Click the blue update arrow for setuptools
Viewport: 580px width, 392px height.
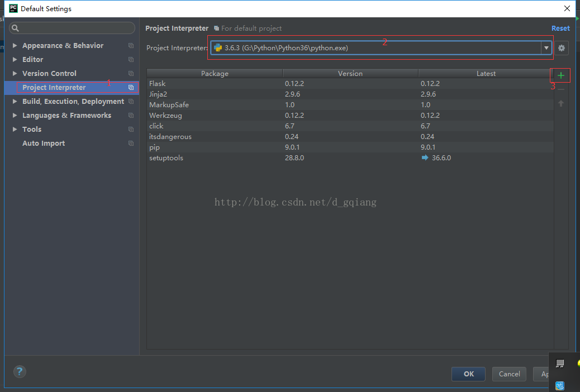(x=425, y=158)
